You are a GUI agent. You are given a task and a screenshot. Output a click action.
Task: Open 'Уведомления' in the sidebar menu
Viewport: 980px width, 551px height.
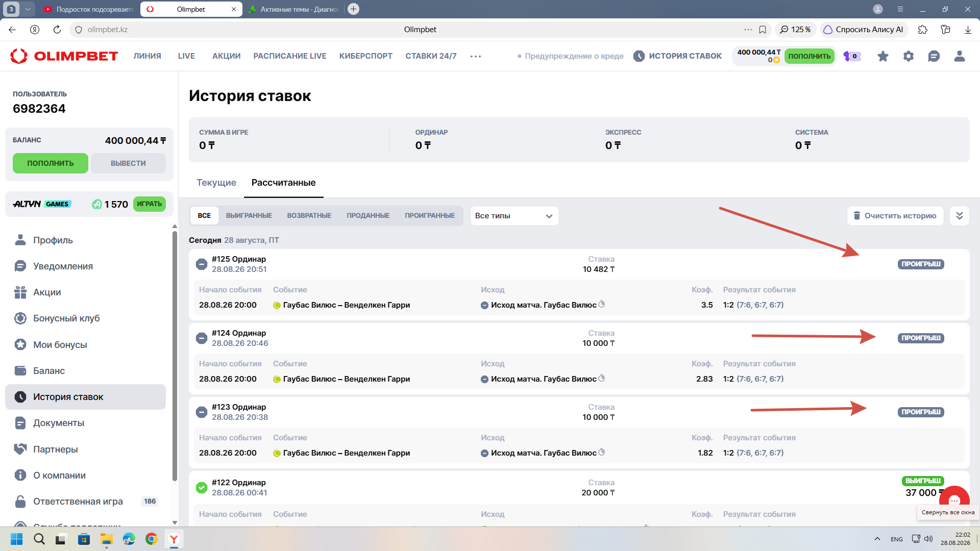86,266
